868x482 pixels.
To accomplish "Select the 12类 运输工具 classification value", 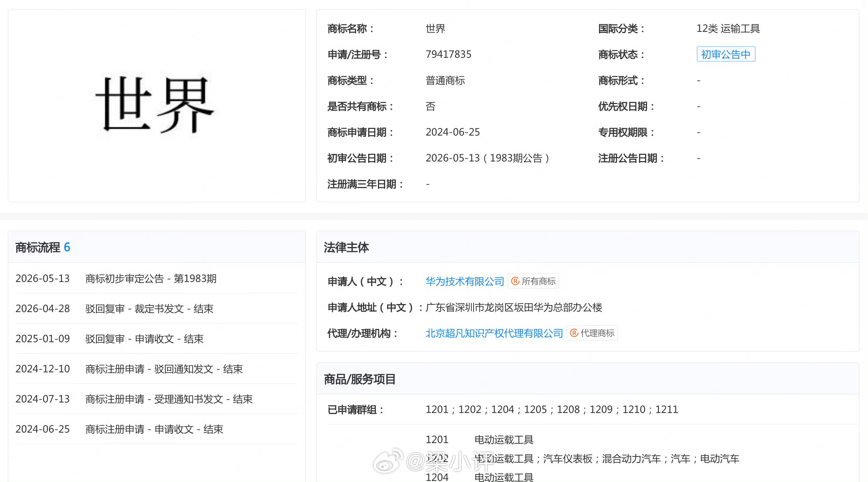I will pos(728,28).
